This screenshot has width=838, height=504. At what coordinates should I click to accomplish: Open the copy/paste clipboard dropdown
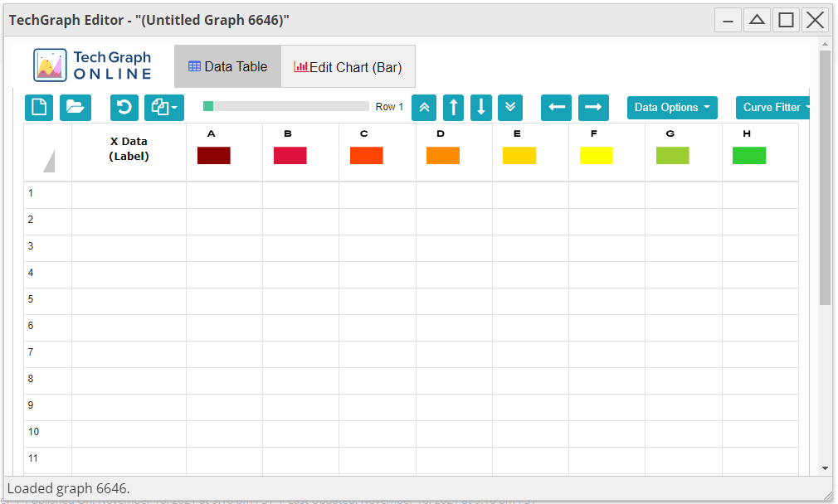click(x=164, y=108)
